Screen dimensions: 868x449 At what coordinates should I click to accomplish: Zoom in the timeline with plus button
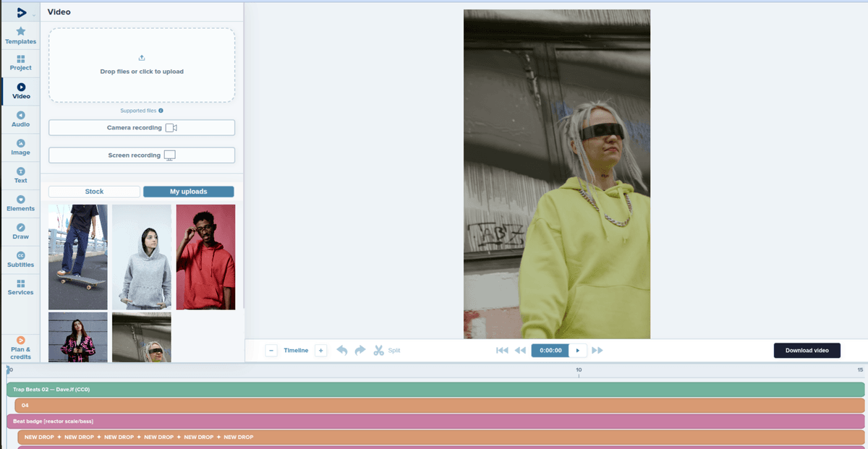[321, 350]
